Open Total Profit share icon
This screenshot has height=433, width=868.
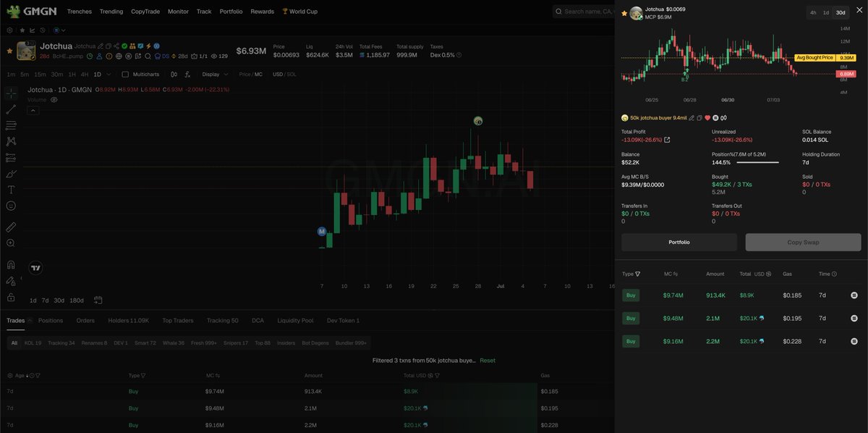tap(667, 140)
